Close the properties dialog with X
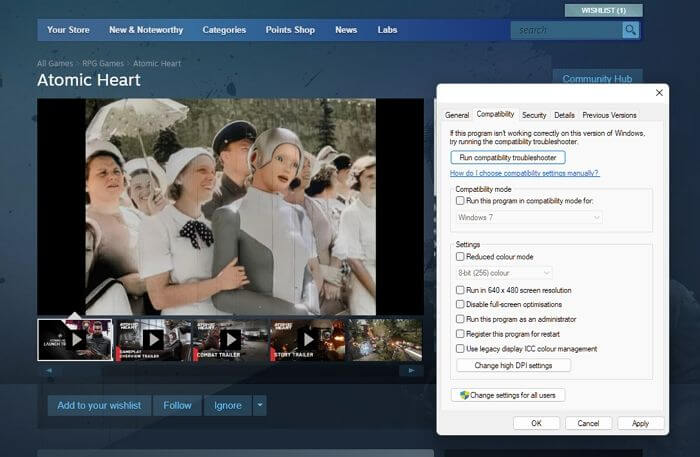 [659, 92]
